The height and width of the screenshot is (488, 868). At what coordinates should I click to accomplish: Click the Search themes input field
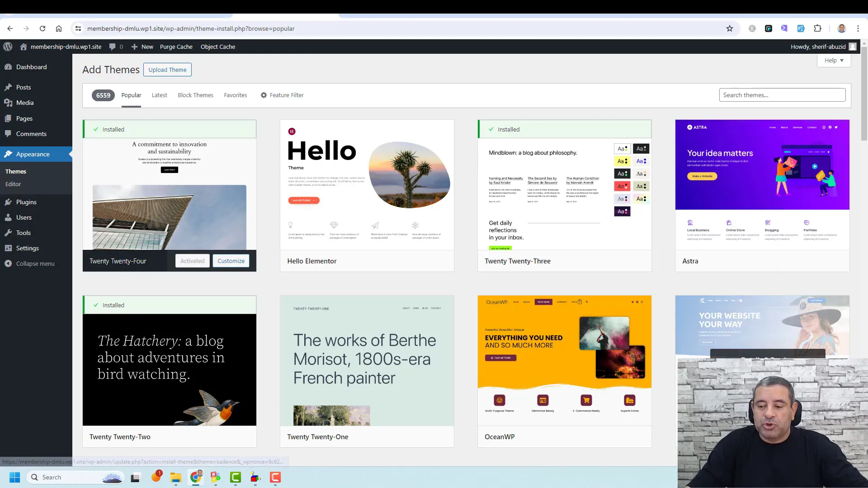tap(782, 95)
